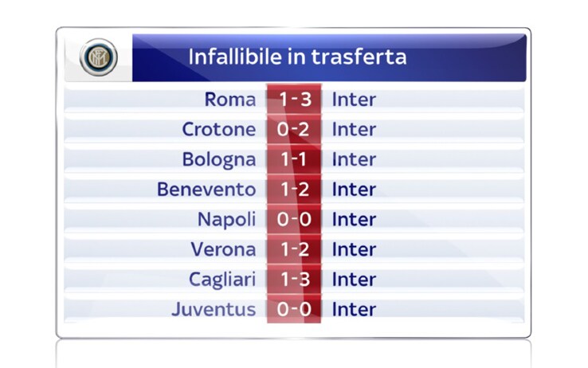Click Inter in the Roma row
Image resolution: width=588 pixels, height=368 pixels.
354,100
